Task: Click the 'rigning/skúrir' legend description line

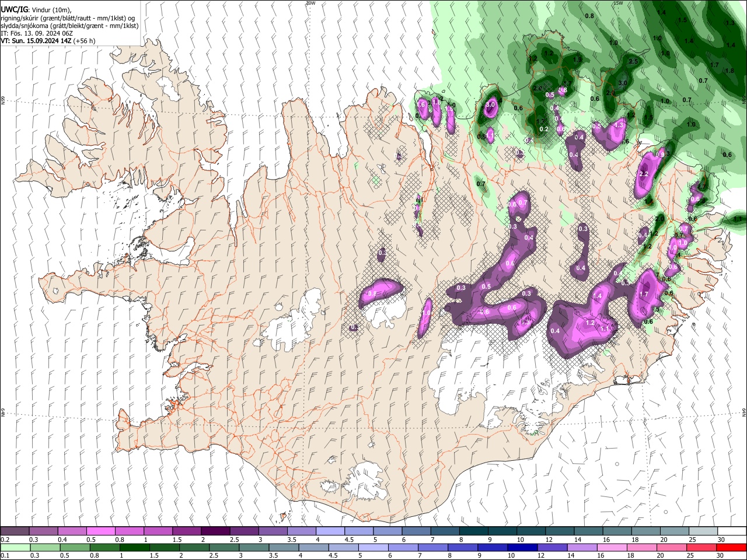Action: point(68,18)
